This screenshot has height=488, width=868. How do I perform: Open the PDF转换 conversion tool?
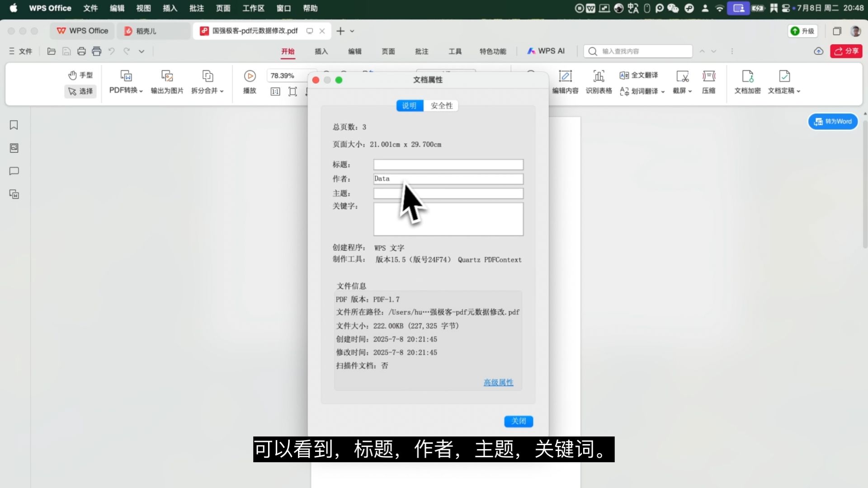click(x=126, y=82)
